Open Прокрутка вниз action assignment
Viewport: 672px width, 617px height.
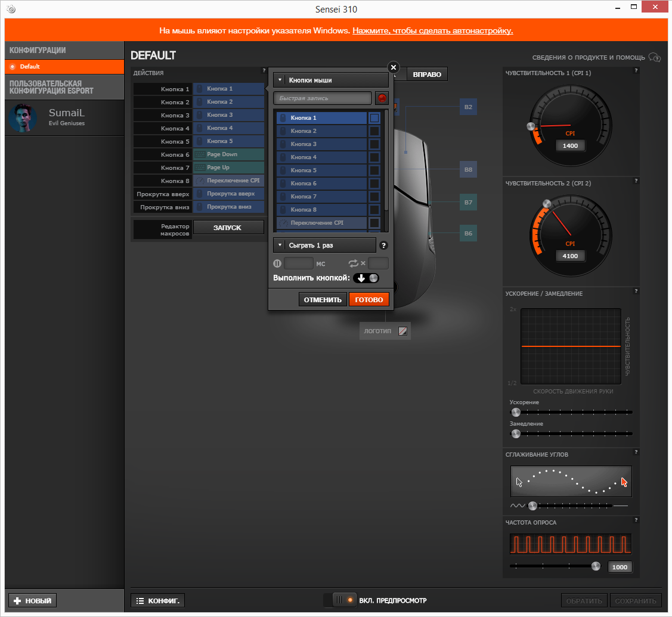[228, 207]
